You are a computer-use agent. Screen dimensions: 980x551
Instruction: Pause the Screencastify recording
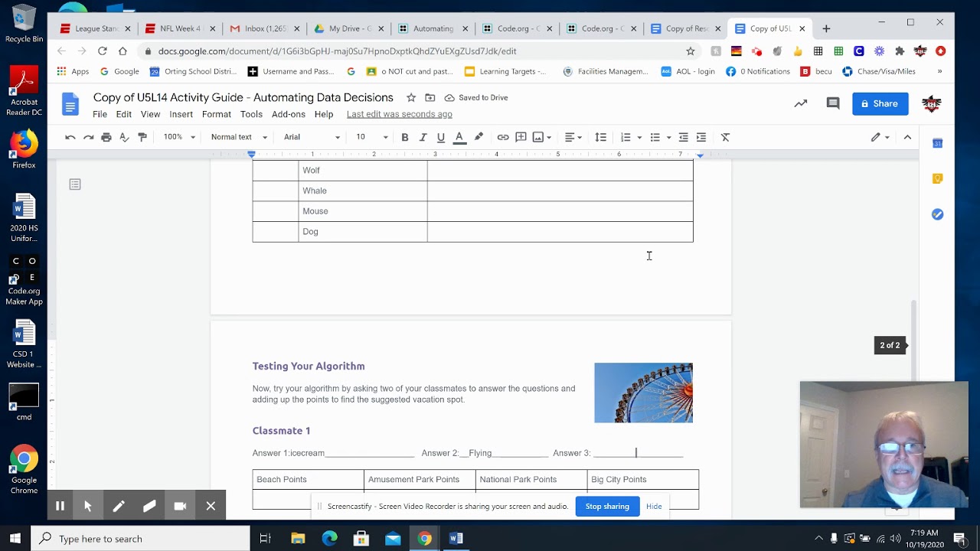click(x=60, y=506)
